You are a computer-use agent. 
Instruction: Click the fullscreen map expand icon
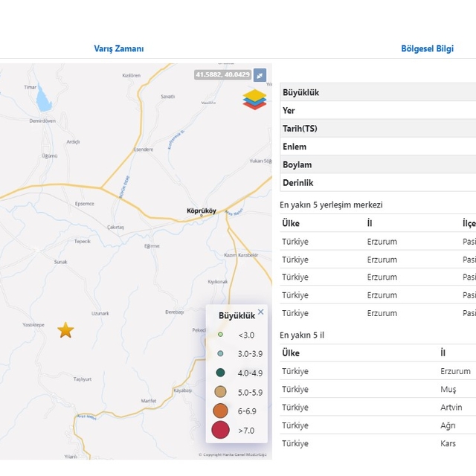point(260,75)
